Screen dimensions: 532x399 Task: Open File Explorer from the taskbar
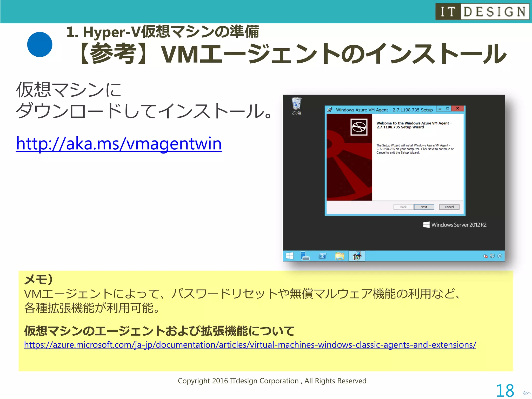pyautogui.click(x=340, y=256)
